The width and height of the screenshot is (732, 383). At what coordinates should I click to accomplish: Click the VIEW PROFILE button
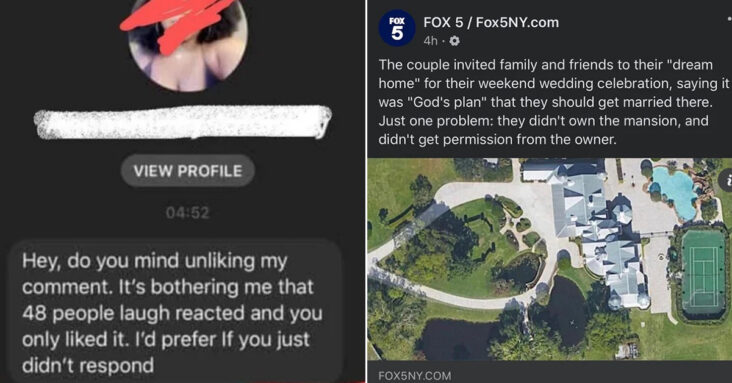pyautogui.click(x=188, y=171)
